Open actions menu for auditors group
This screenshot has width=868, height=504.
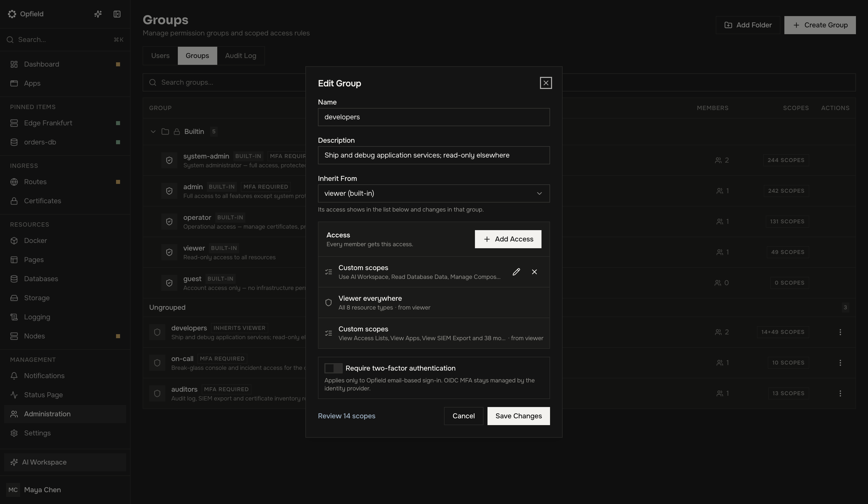[x=840, y=393]
